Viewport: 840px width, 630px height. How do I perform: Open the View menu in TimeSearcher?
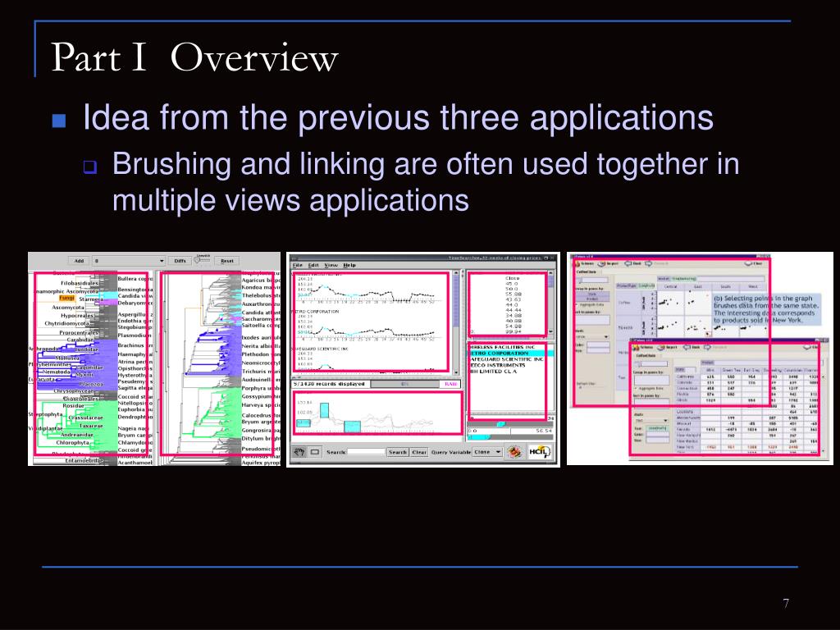[x=331, y=265]
